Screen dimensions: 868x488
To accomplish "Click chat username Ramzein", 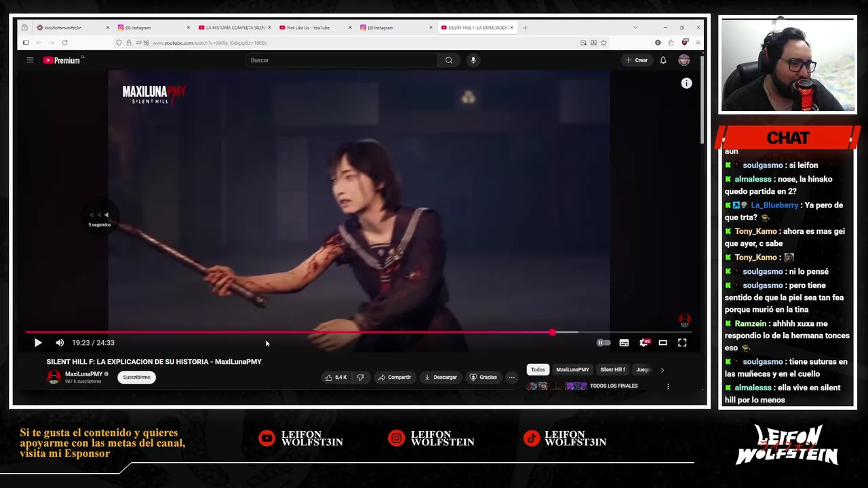I will coord(751,324).
